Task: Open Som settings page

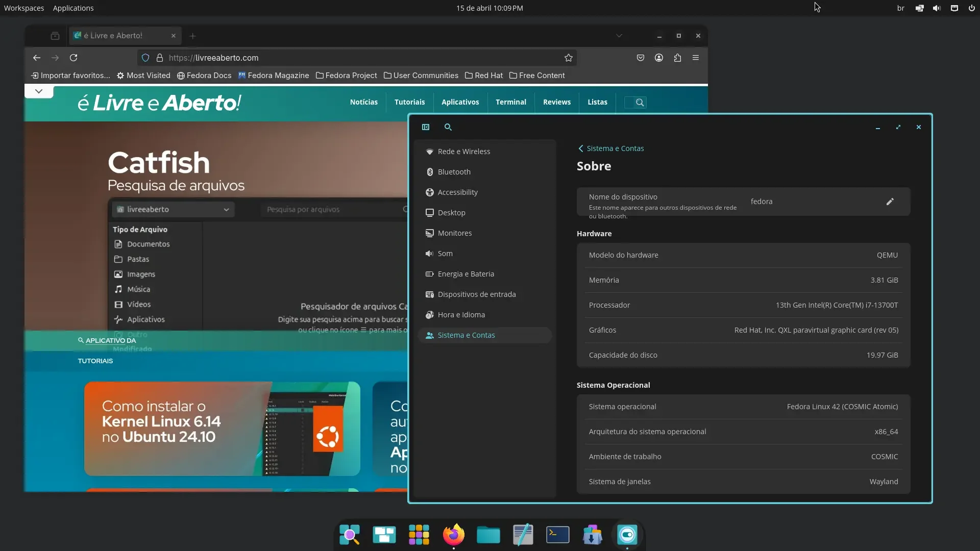Action: [484, 254]
